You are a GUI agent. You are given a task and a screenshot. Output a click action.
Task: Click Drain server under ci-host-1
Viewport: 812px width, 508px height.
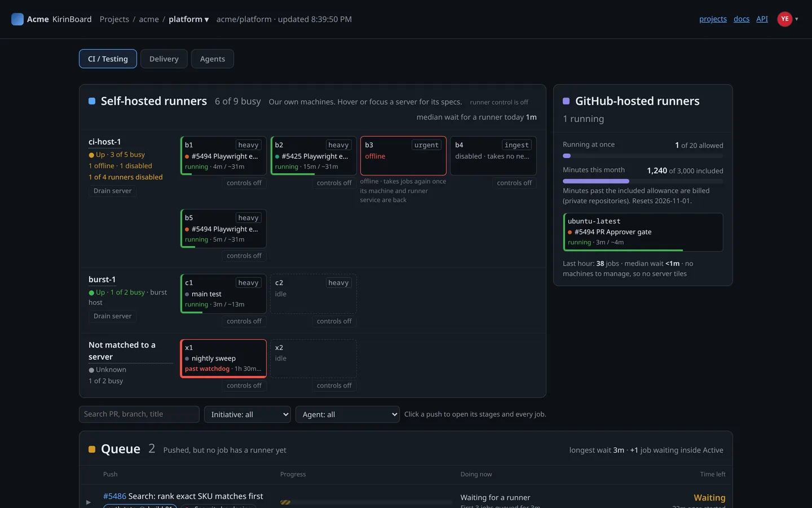[113, 191]
